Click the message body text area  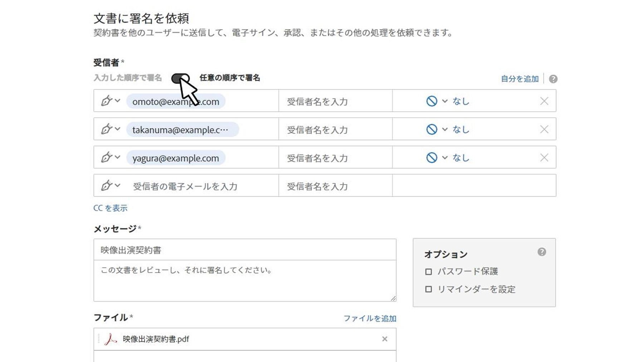pyautogui.click(x=245, y=281)
